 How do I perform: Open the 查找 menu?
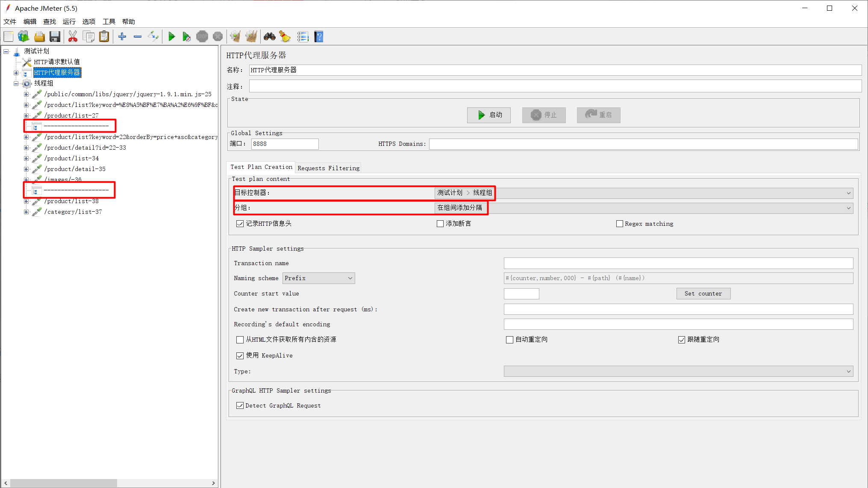coord(50,22)
